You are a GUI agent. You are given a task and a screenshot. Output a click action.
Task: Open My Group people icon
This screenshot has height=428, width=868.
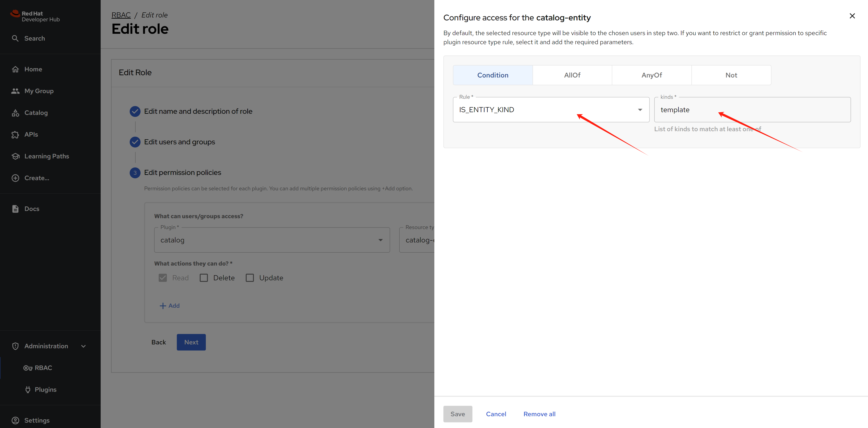coord(15,91)
